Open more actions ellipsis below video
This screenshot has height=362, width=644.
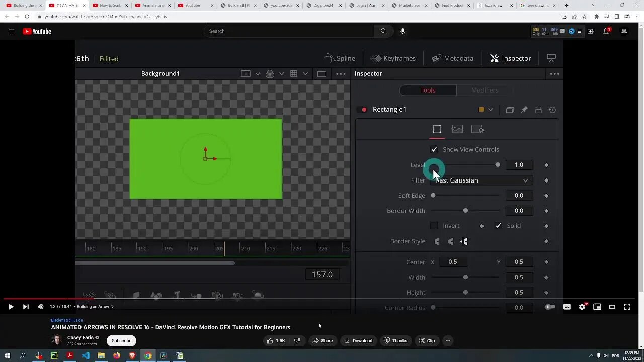448,340
